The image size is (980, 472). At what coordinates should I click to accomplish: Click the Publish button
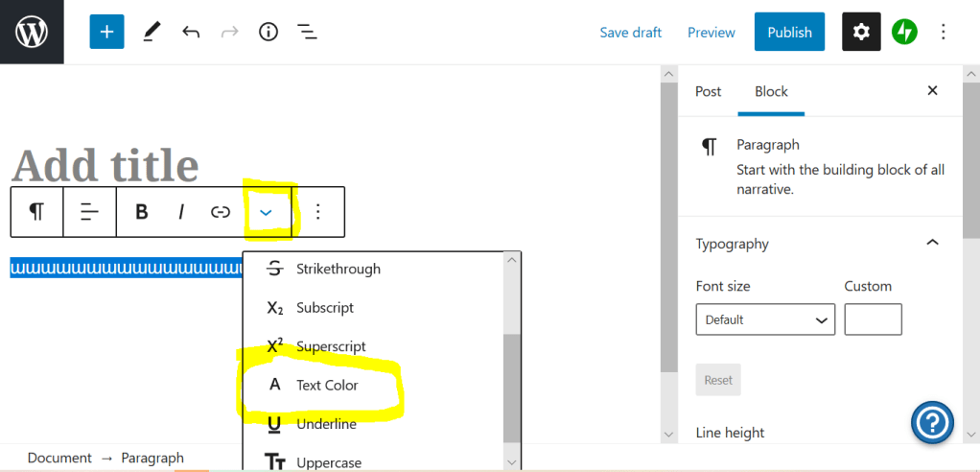coord(789,32)
